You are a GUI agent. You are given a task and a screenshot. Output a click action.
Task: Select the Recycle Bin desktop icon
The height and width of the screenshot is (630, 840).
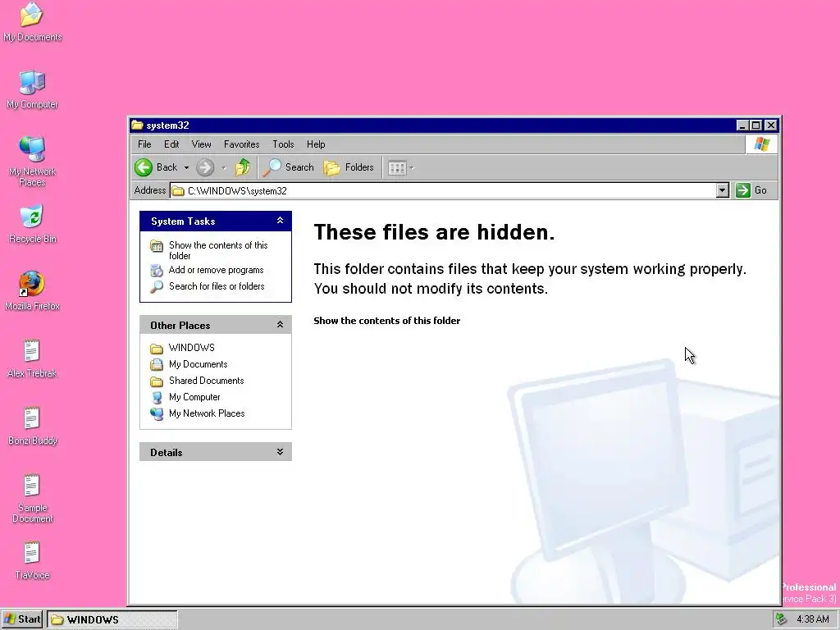(32, 224)
